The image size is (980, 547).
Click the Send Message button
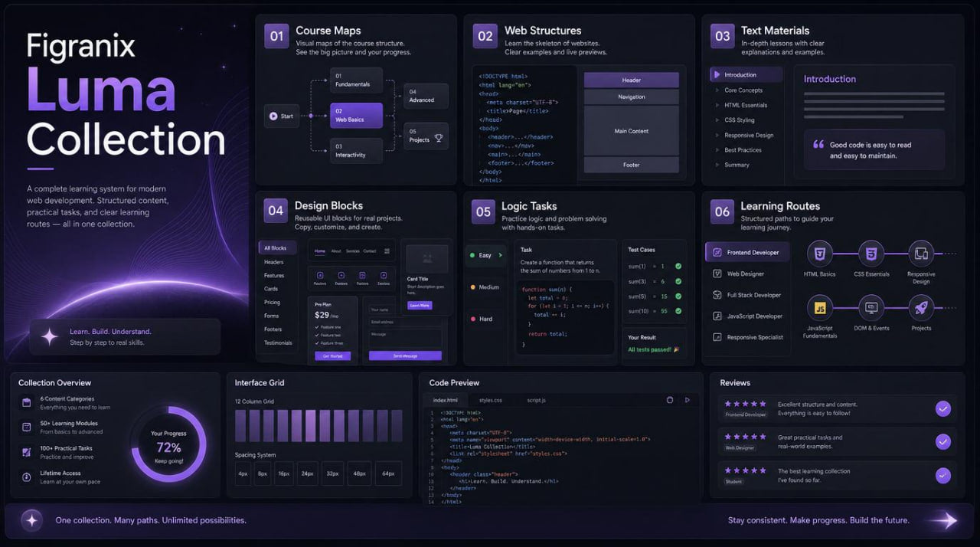pyautogui.click(x=405, y=356)
